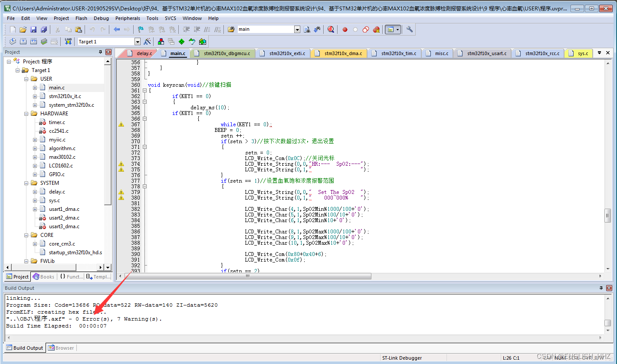Expand main.c dependencies in project tree
Image resolution: width=617 pixels, height=364 pixels.
[x=35, y=88]
